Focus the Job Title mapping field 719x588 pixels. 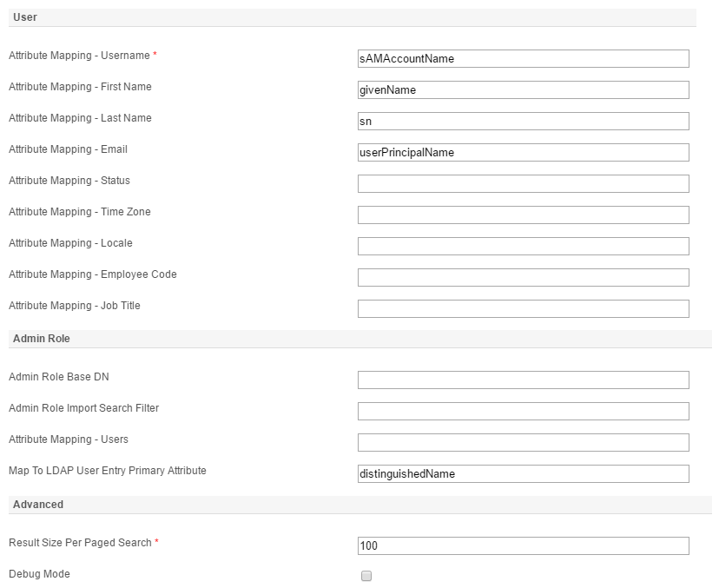[523, 309]
